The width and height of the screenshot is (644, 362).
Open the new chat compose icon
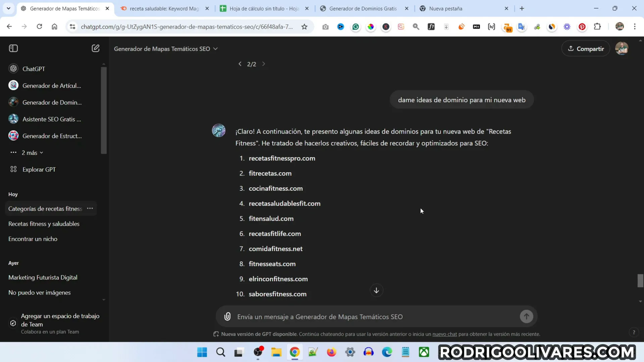[95, 48]
